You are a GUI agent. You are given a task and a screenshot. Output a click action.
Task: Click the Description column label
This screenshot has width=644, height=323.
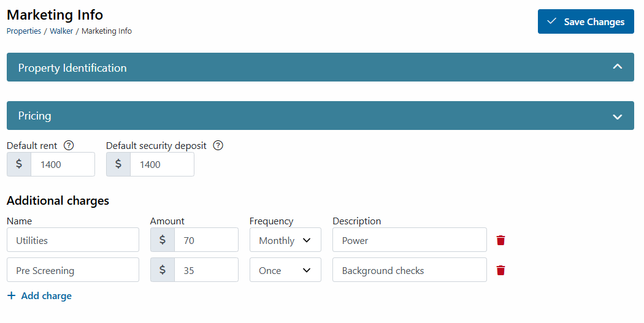(x=356, y=221)
